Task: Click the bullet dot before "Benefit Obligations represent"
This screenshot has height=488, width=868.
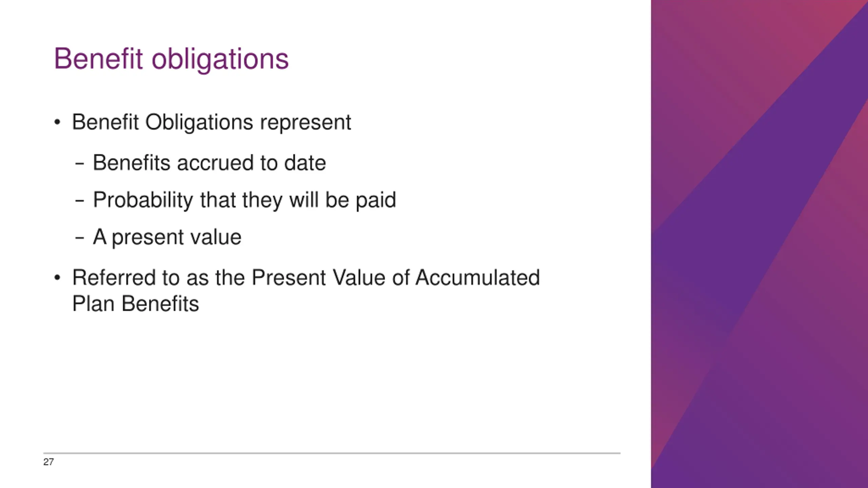Action: pyautogui.click(x=57, y=122)
